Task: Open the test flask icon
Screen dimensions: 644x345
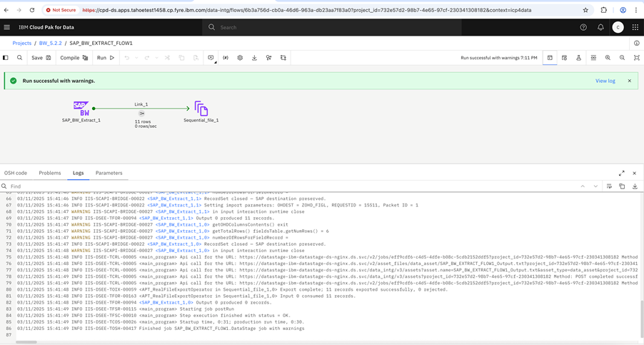Action: pyautogui.click(x=579, y=58)
